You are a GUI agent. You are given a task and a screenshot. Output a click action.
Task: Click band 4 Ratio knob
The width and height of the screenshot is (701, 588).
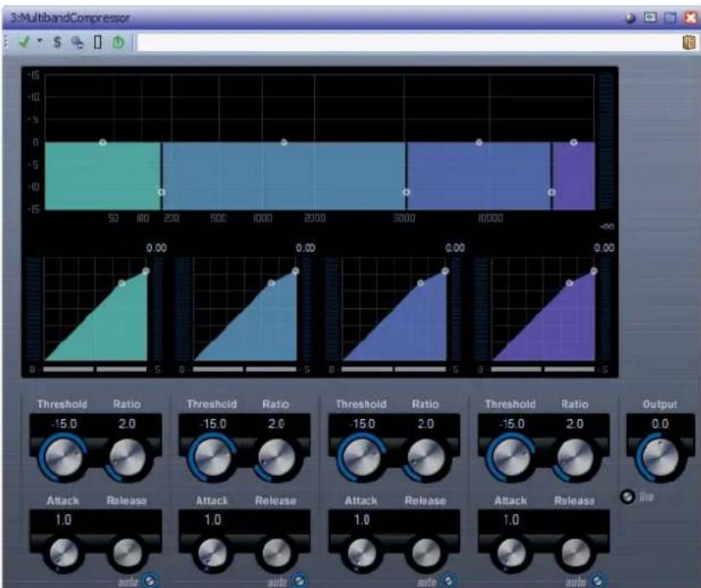pyautogui.click(x=575, y=457)
